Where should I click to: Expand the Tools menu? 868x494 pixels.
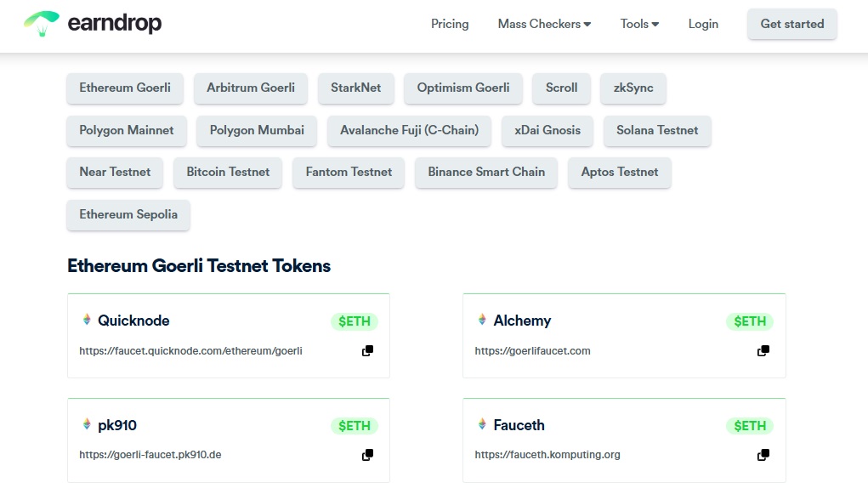(x=638, y=25)
